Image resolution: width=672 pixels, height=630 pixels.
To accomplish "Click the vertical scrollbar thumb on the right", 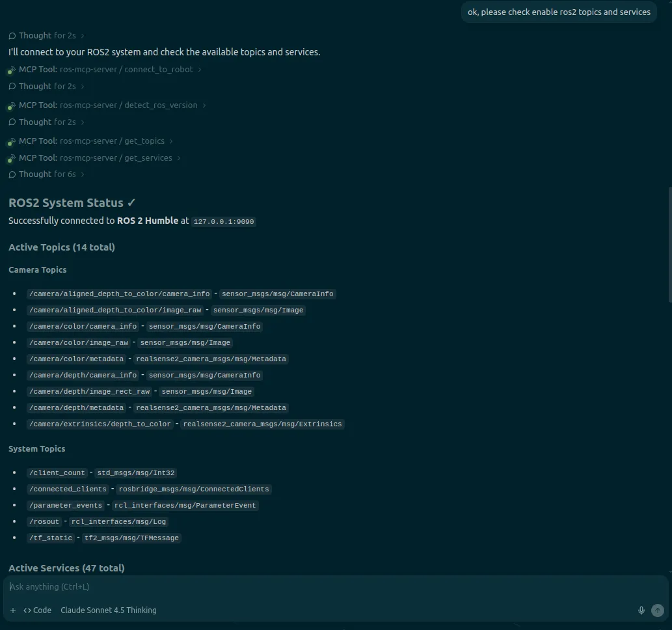I will point(669,244).
